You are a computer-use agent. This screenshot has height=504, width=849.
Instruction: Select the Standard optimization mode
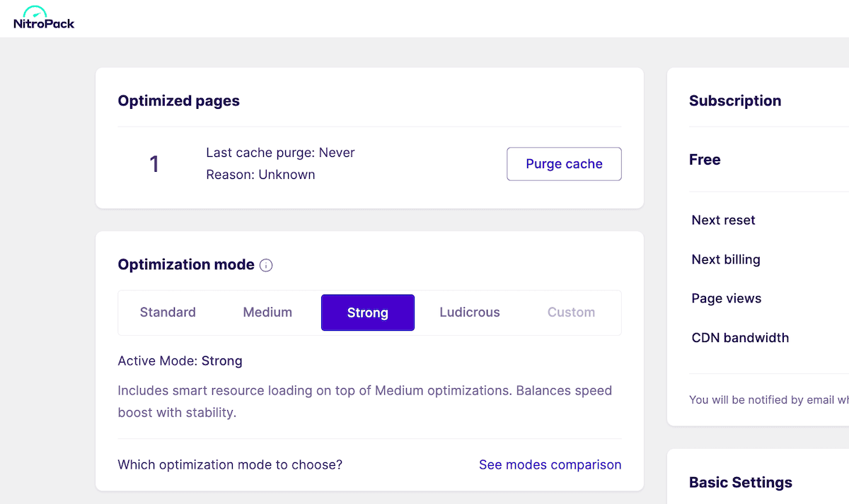coord(168,312)
